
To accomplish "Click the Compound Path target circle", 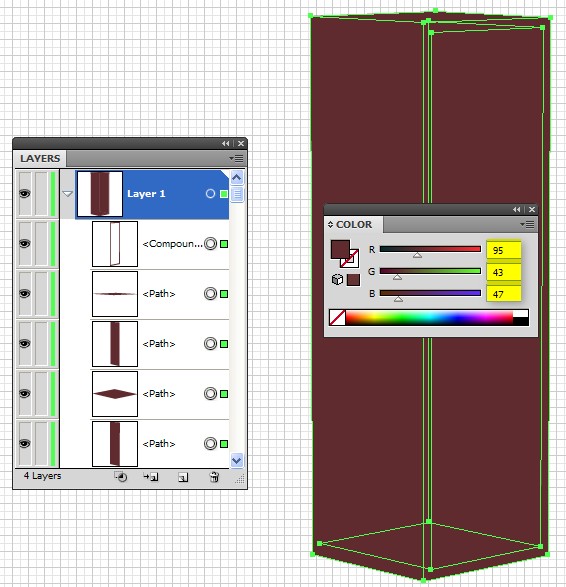I will pyautogui.click(x=210, y=244).
